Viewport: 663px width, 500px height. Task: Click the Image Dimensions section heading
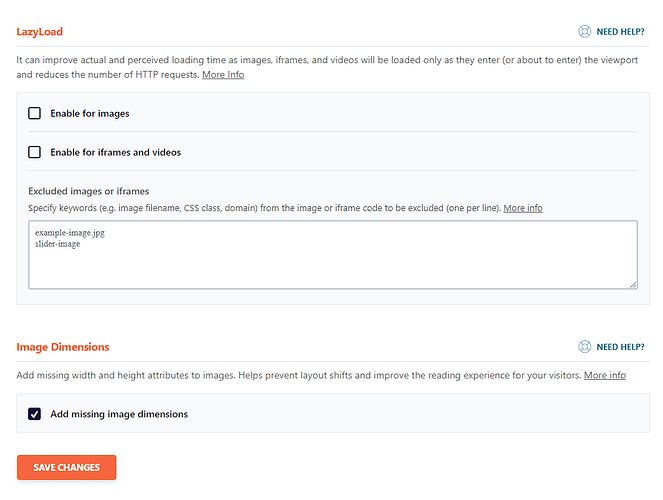63,347
